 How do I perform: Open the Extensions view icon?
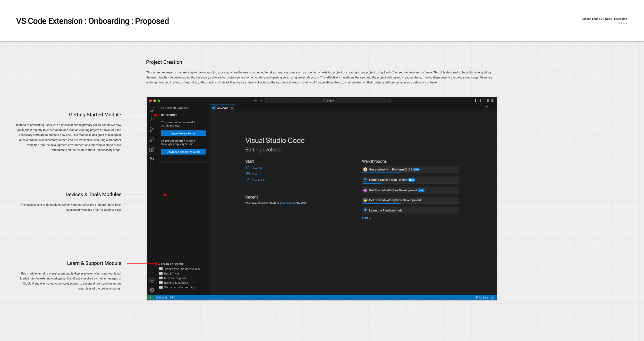click(x=152, y=149)
